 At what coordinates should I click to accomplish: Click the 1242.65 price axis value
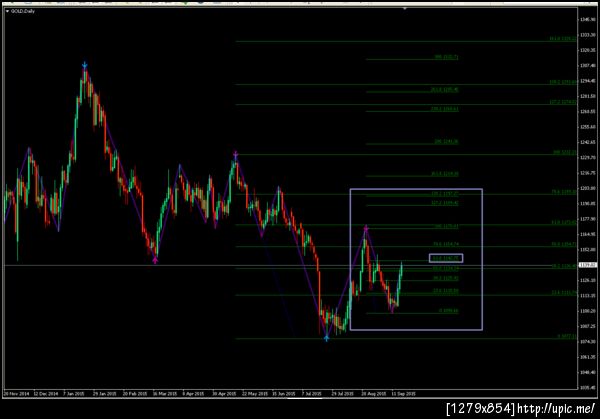coord(587,142)
